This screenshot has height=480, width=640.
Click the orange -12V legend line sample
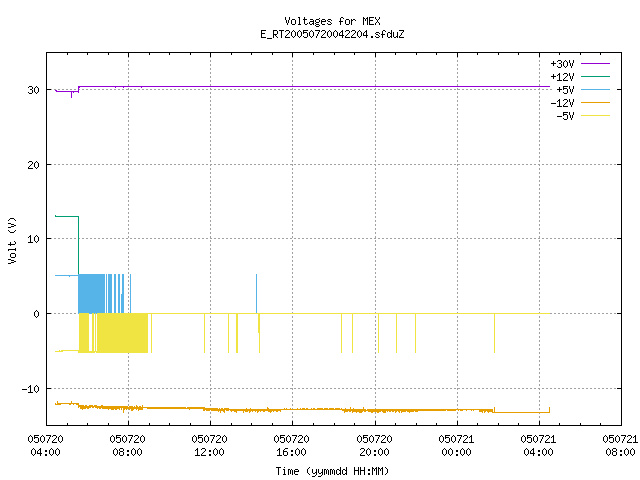595,102
